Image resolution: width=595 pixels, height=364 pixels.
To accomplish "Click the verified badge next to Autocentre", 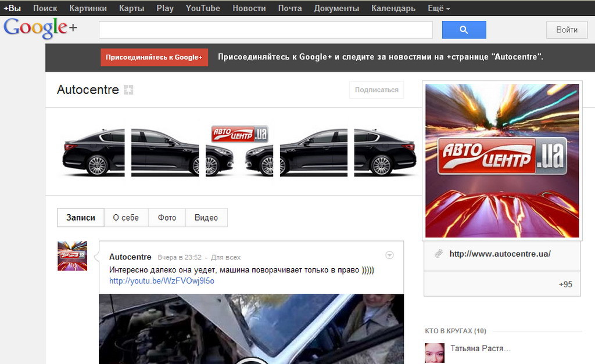I will tap(128, 90).
